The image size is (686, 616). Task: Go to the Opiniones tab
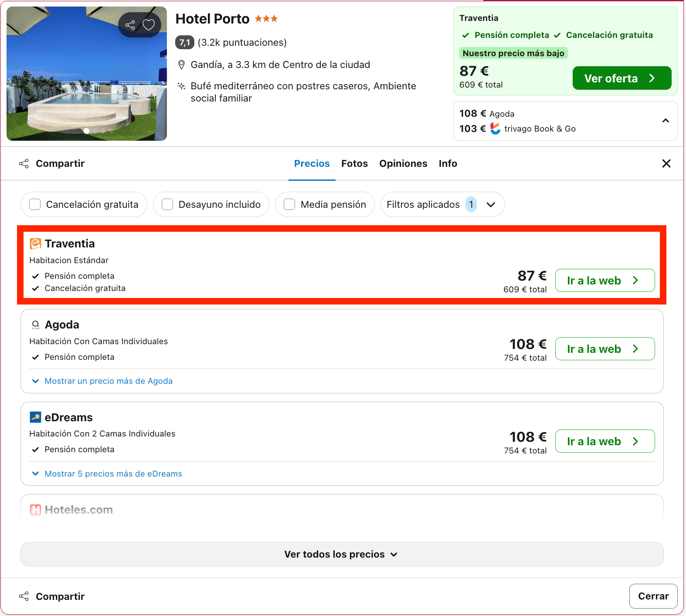pyautogui.click(x=403, y=163)
